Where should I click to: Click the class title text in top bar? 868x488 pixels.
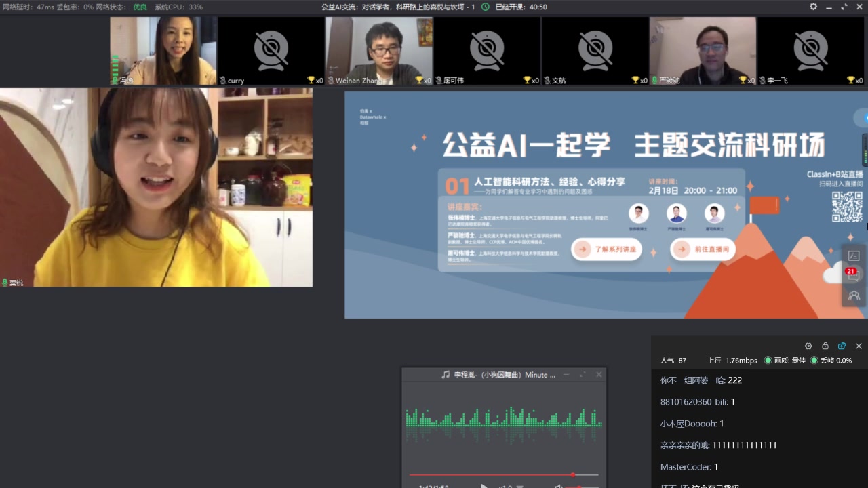(x=397, y=7)
